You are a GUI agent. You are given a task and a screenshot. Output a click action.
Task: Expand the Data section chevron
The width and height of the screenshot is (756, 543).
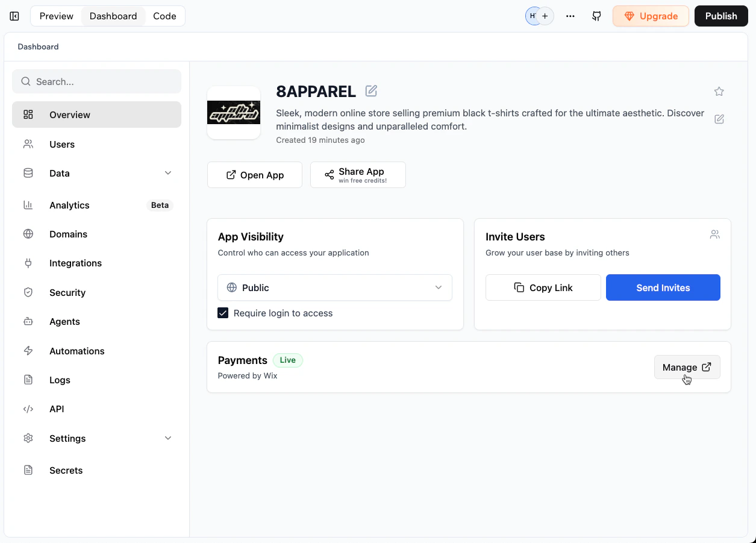[168, 173]
